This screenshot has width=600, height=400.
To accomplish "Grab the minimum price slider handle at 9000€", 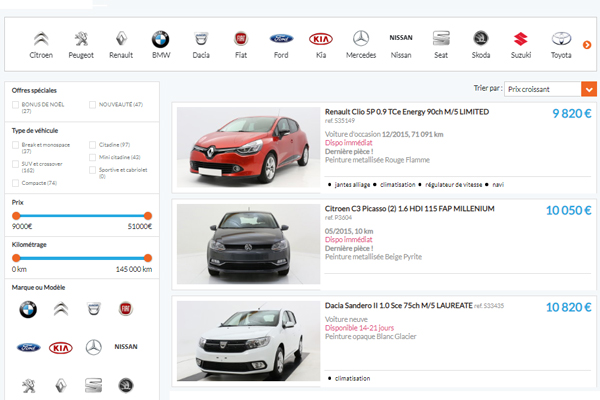I will pos(16,216).
